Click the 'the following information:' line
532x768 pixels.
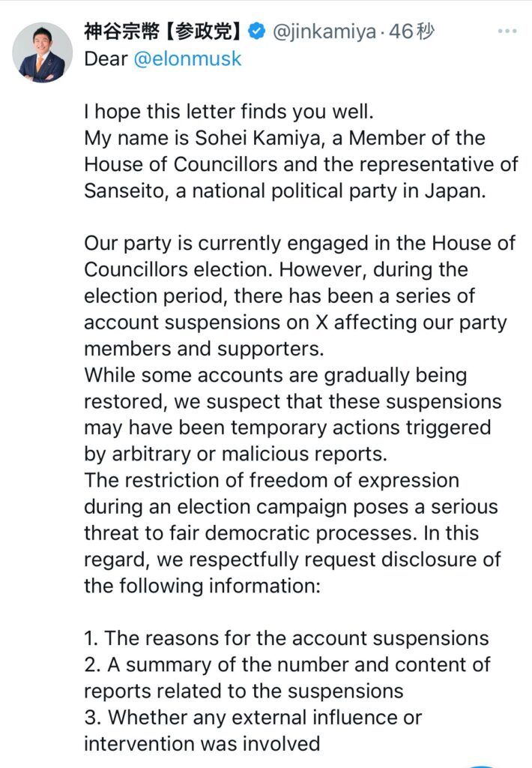tap(202, 586)
